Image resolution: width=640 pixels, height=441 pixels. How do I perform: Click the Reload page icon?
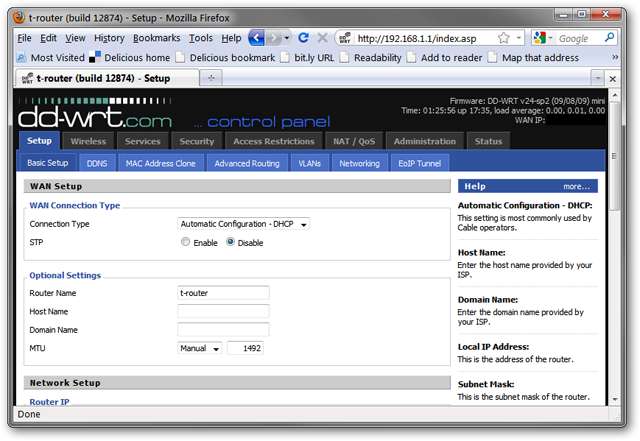click(x=301, y=38)
